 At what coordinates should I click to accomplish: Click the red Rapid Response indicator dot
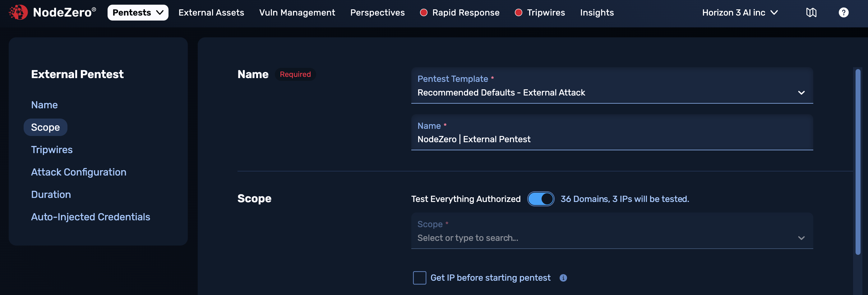(423, 12)
